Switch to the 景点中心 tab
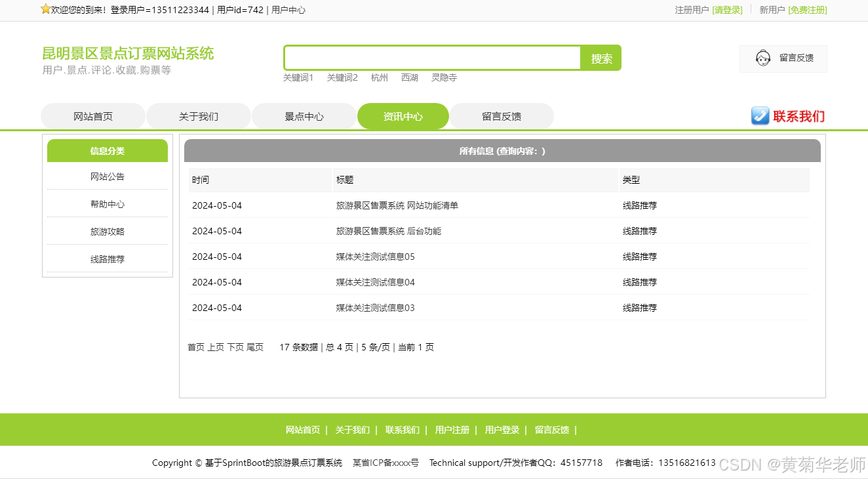This screenshot has height=479, width=868. pyautogui.click(x=304, y=115)
